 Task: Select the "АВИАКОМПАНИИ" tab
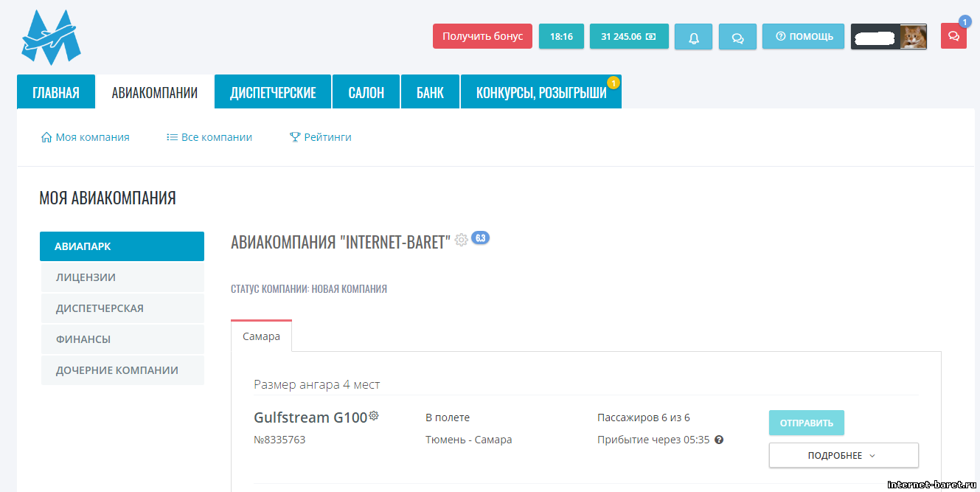click(x=155, y=92)
